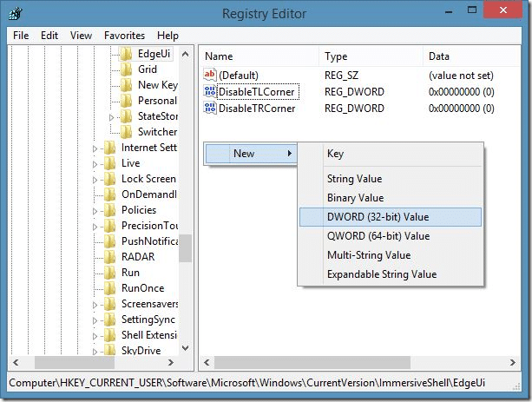The height and width of the screenshot is (402, 532).
Task: Choose QWORD (64-bit) Value from submenu
Action: click(x=391, y=236)
